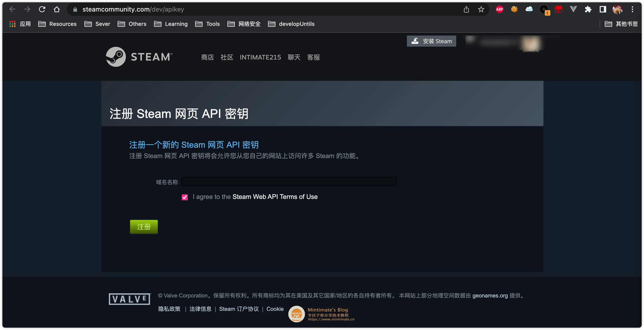Click the 安装 Steam button
644x330 pixels.
pyautogui.click(x=431, y=41)
